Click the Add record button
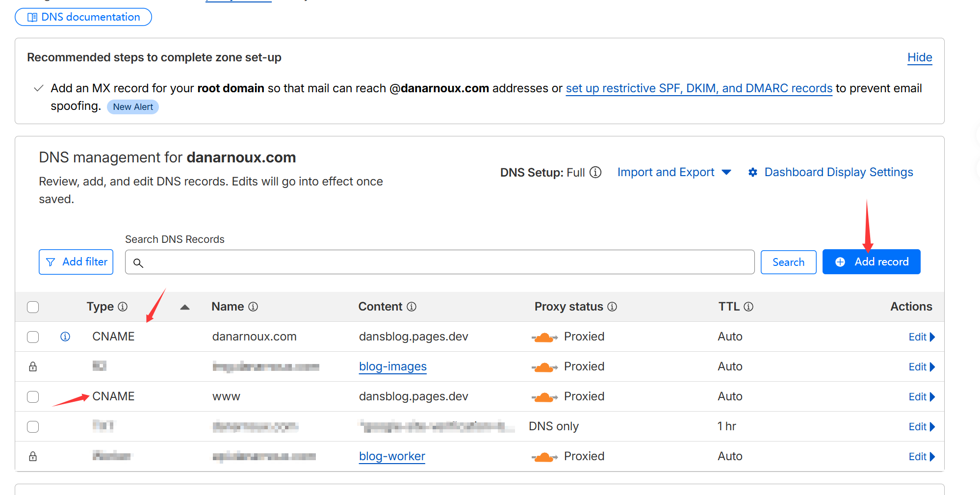This screenshot has width=980, height=495. [x=871, y=262]
